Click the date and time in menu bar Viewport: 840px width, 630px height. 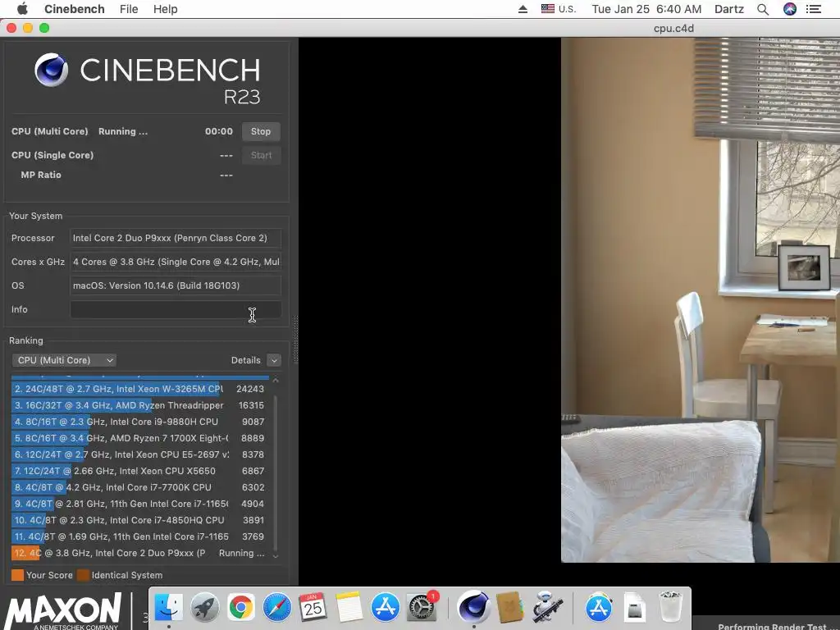(646, 9)
